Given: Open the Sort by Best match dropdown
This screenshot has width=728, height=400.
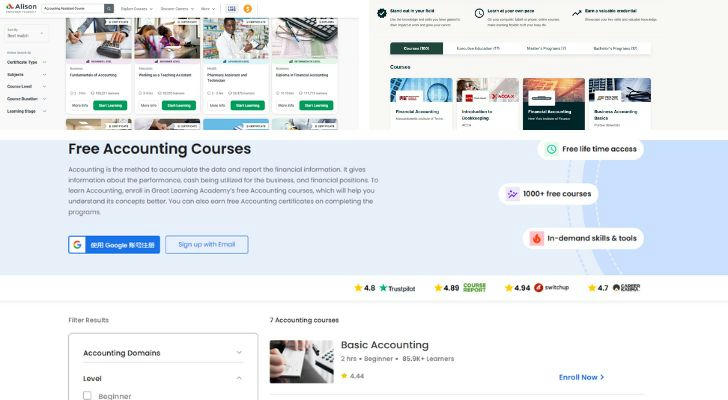Looking at the screenshot, I should pos(26,33).
